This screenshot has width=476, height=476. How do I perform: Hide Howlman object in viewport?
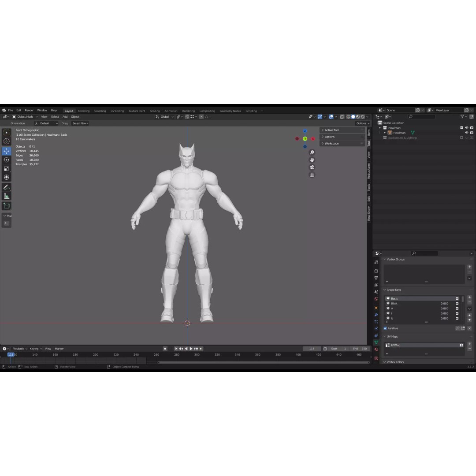coord(467,133)
